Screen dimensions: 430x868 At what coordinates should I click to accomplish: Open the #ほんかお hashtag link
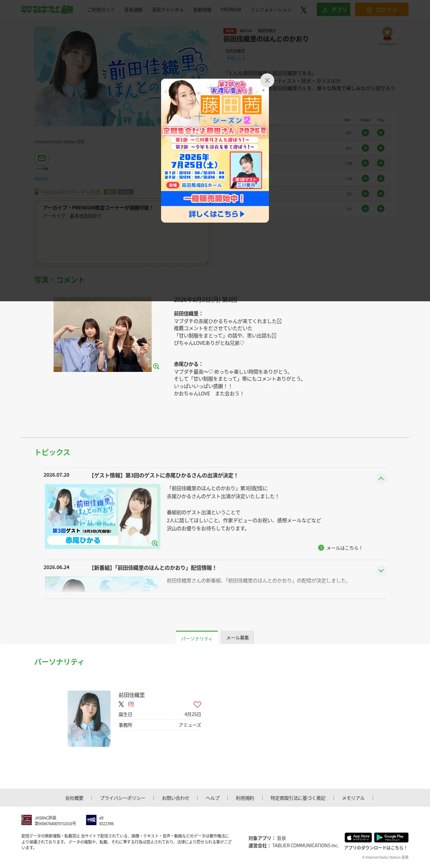(x=42, y=178)
